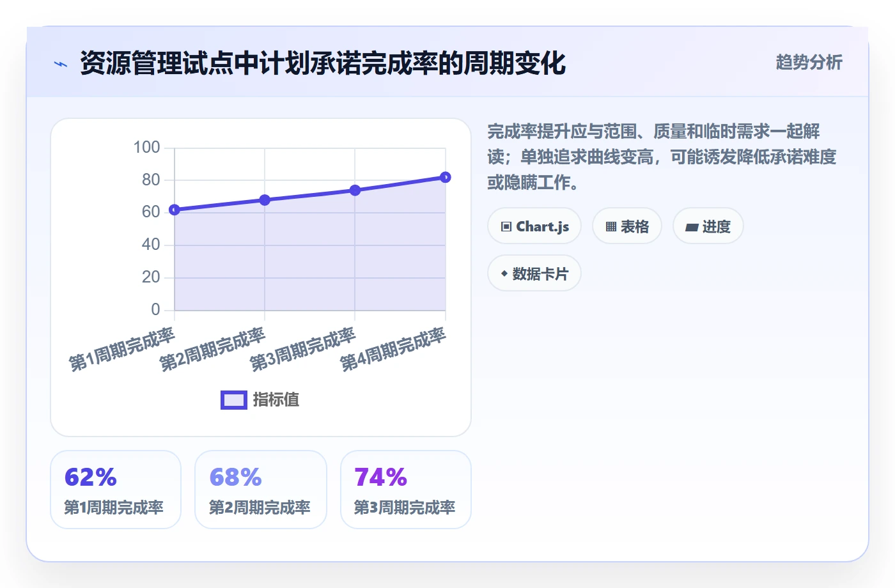Click the 第2周期完成率 axis label

(x=212, y=350)
